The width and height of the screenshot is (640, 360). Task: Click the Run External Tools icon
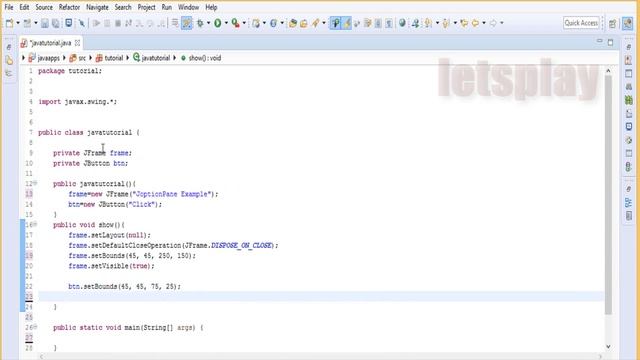[236, 23]
